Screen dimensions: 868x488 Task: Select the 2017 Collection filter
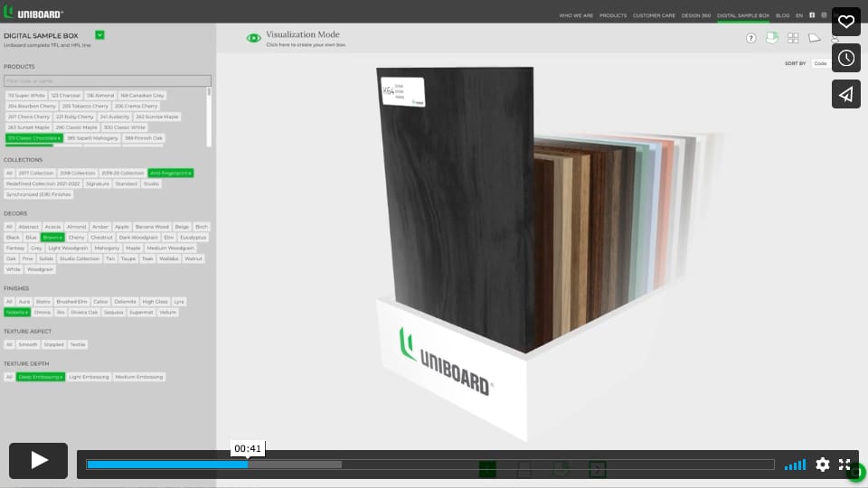tap(35, 174)
